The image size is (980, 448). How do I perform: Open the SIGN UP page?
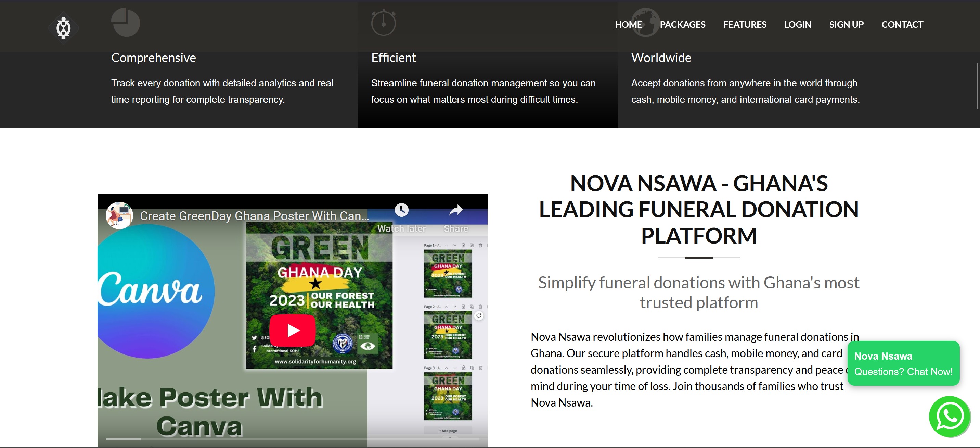pyautogui.click(x=846, y=24)
